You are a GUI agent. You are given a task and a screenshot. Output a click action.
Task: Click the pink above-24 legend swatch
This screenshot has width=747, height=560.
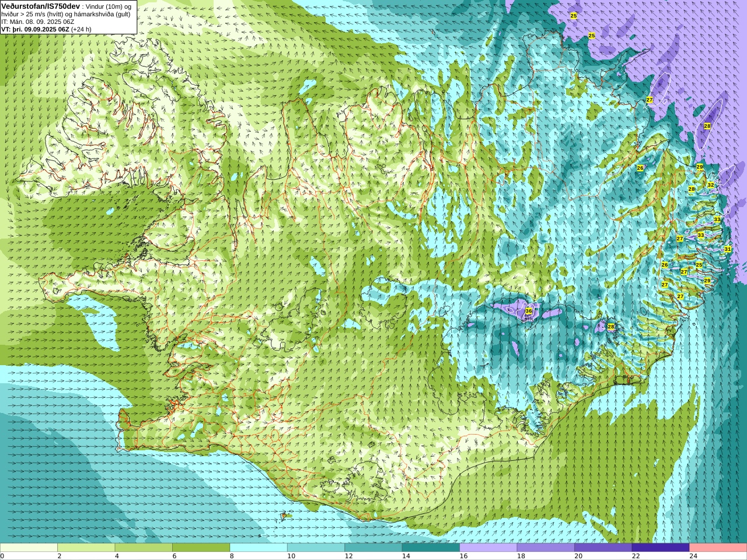tap(718, 548)
